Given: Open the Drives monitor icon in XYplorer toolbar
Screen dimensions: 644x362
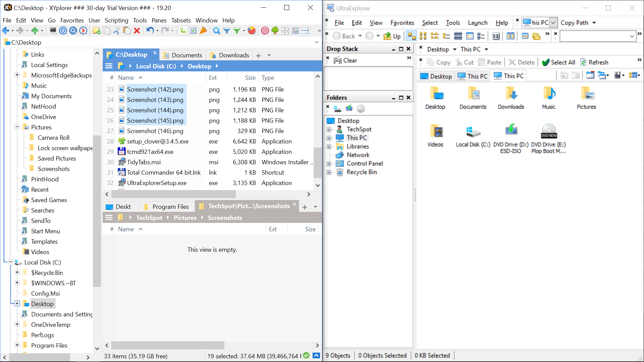Looking at the screenshot, I should pyautogui.click(x=53, y=31).
